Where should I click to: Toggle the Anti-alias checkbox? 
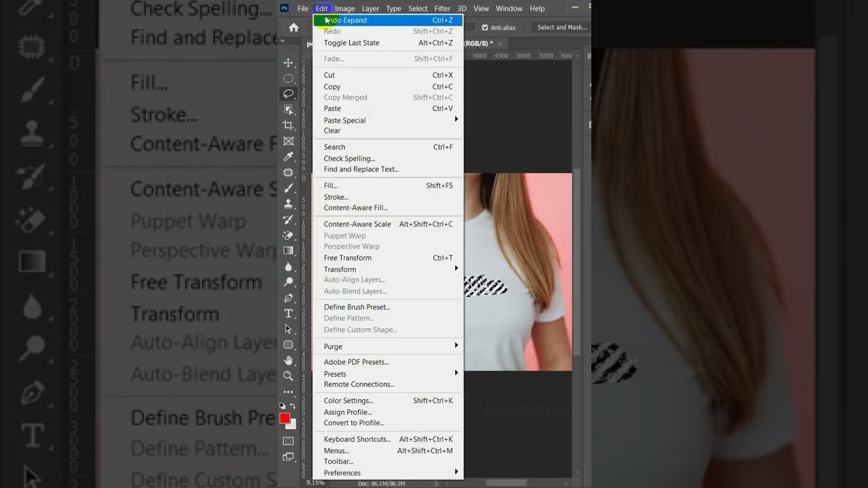[485, 28]
